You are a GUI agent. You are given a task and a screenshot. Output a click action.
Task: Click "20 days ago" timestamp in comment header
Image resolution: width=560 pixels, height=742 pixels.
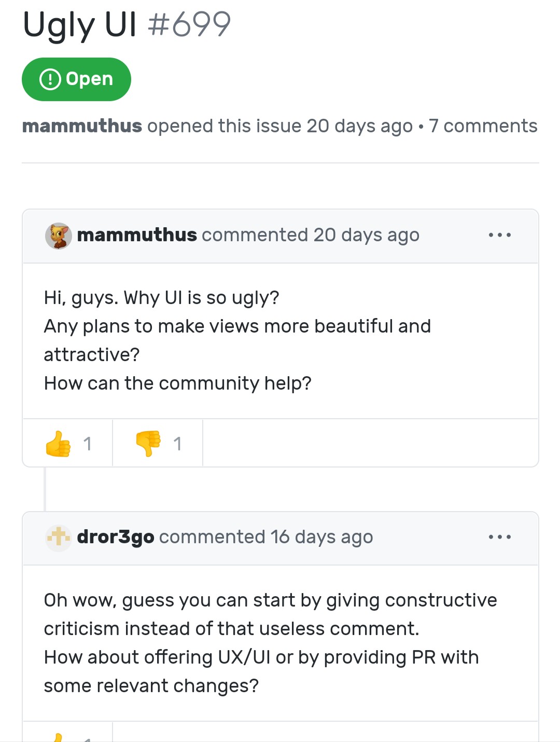click(366, 236)
